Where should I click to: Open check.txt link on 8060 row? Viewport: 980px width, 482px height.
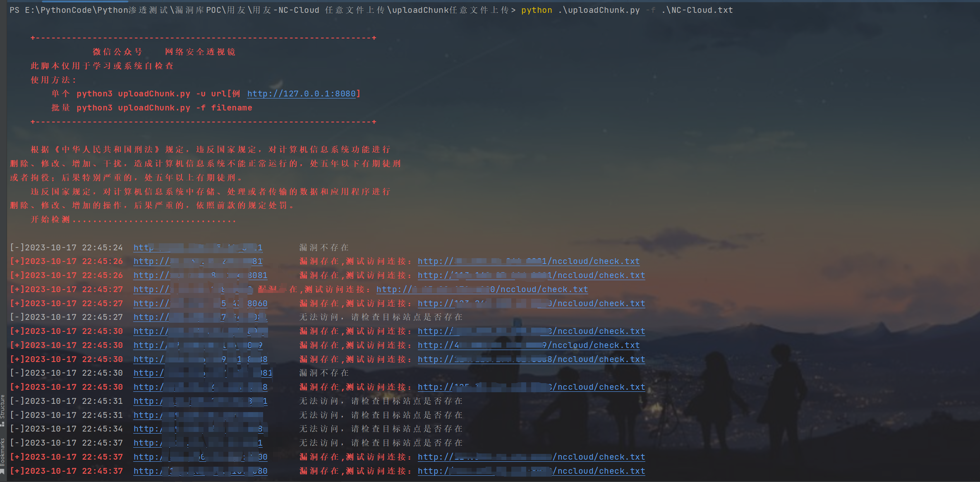pos(531,303)
